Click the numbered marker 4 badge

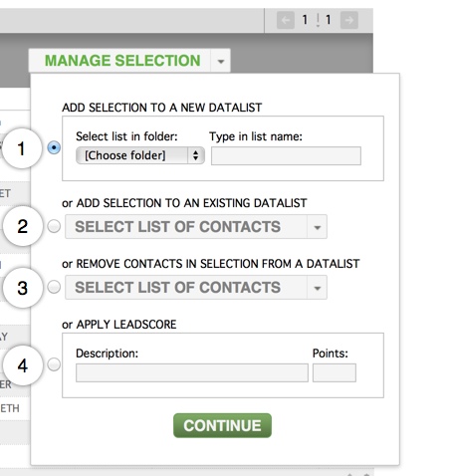point(23,365)
